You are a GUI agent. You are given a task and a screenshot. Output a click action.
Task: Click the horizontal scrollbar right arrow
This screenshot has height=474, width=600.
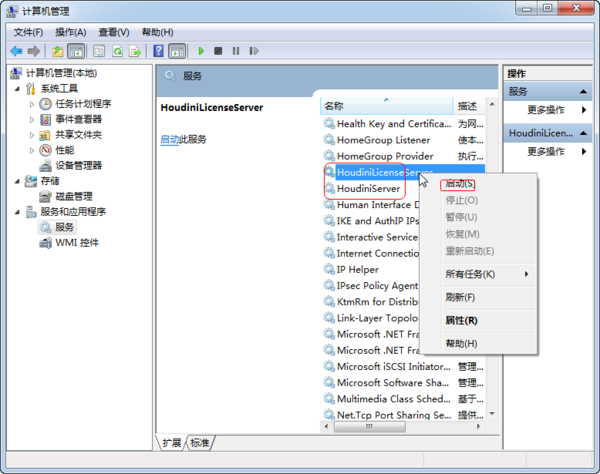pos(478,426)
